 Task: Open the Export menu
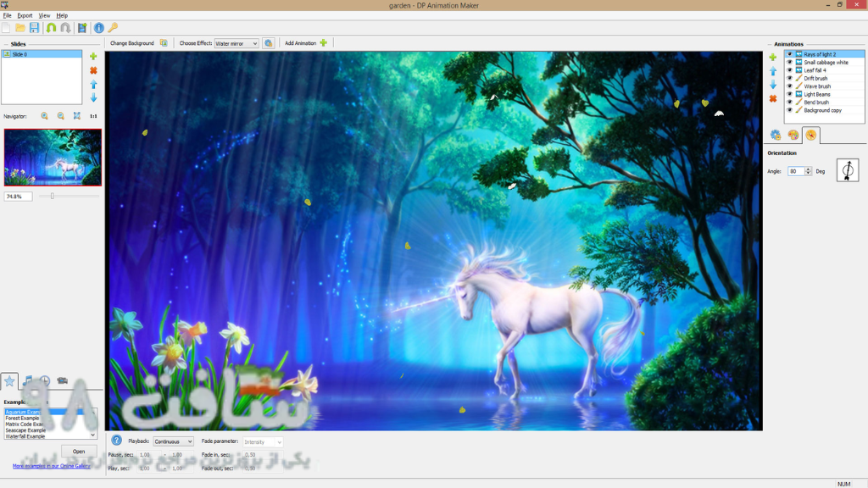click(25, 15)
